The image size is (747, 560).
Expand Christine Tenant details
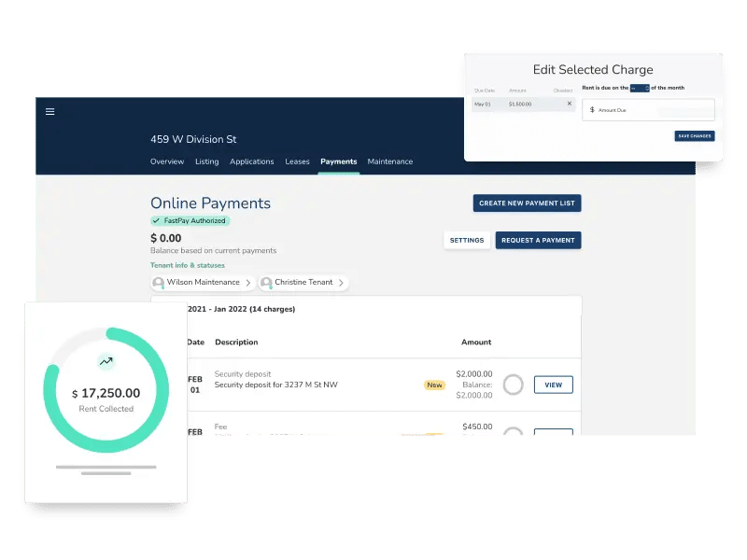tap(342, 283)
